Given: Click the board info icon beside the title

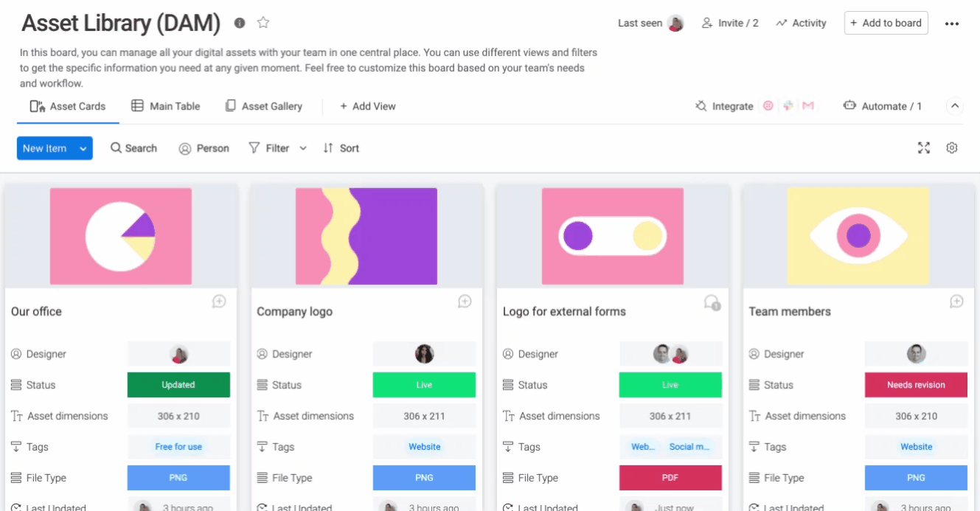Looking at the screenshot, I should pos(240,23).
